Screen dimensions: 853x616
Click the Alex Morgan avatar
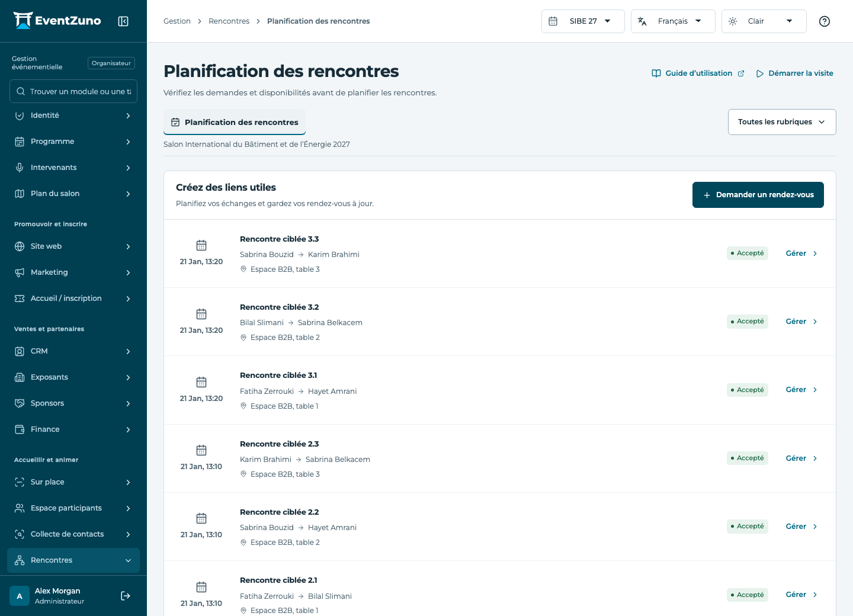(20, 596)
